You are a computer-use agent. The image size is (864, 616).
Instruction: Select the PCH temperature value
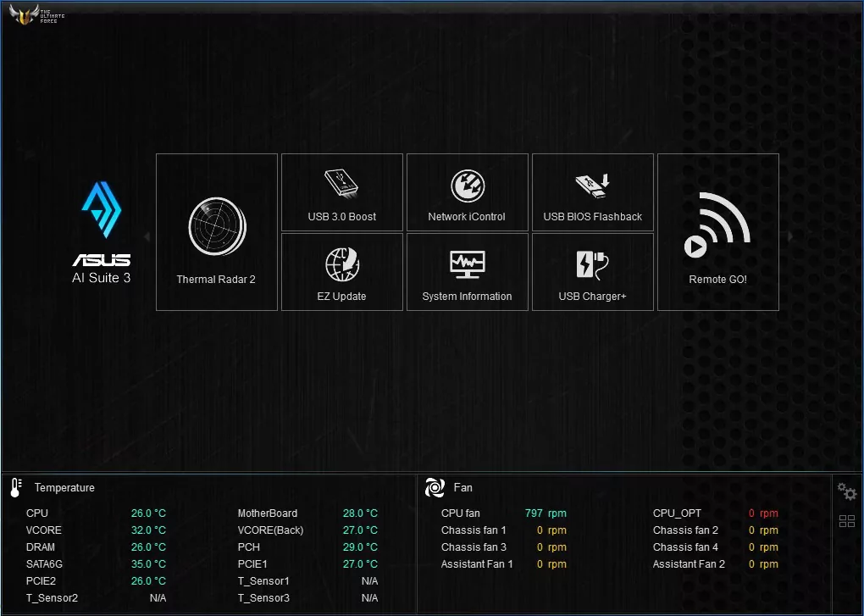pos(359,547)
